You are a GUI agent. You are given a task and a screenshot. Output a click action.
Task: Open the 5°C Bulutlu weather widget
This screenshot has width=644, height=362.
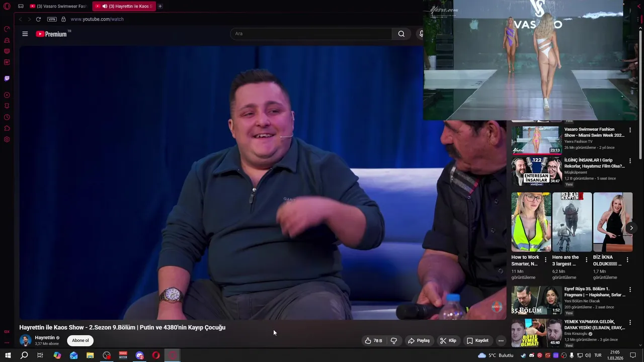496,355
